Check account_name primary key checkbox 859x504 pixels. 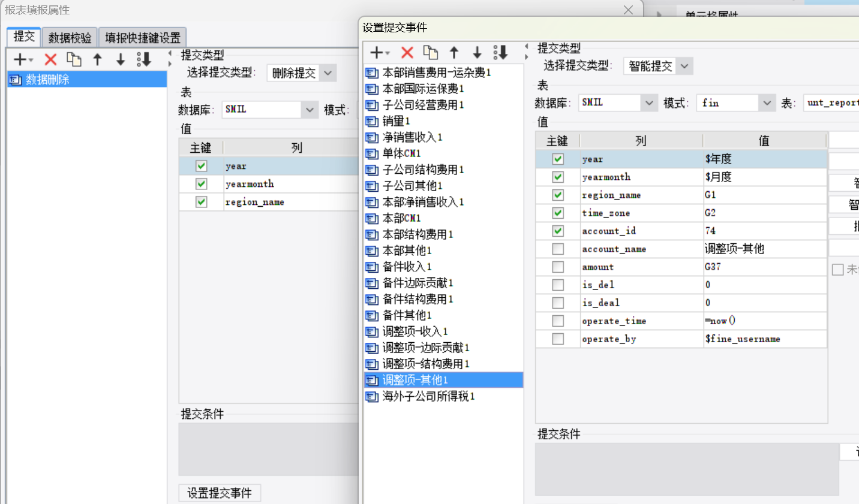pos(558,249)
